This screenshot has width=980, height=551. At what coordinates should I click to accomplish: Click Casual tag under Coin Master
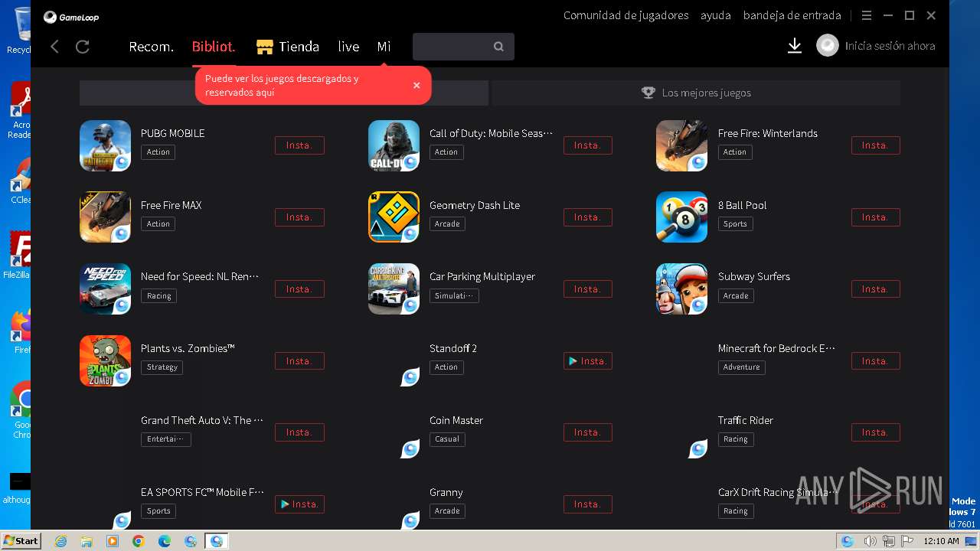coord(447,439)
